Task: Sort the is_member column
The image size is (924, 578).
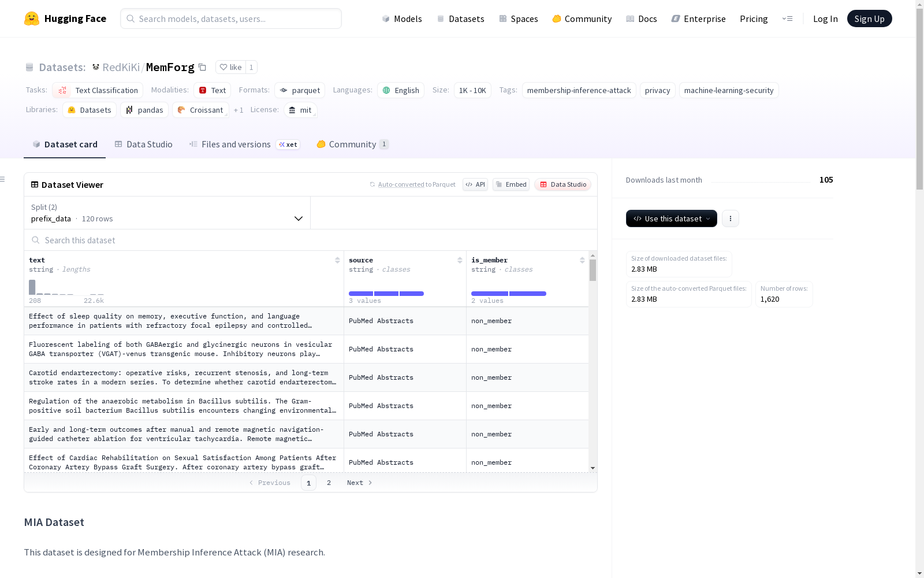Action: click(582, 260)
